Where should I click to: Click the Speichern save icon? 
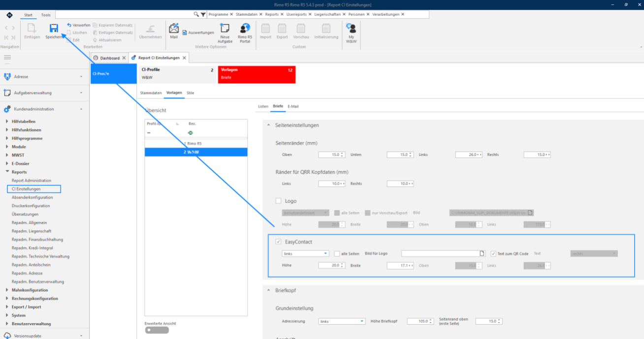tap(54, 28)
